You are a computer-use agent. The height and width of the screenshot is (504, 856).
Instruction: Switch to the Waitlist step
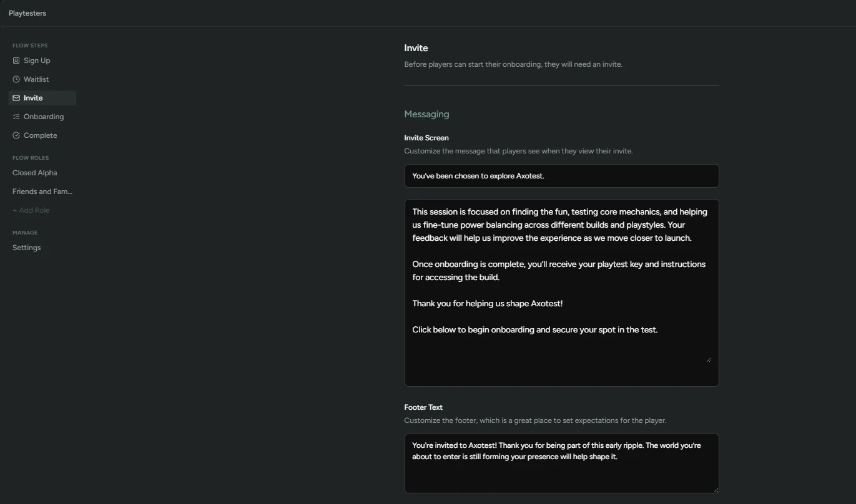tap(36, 79)
